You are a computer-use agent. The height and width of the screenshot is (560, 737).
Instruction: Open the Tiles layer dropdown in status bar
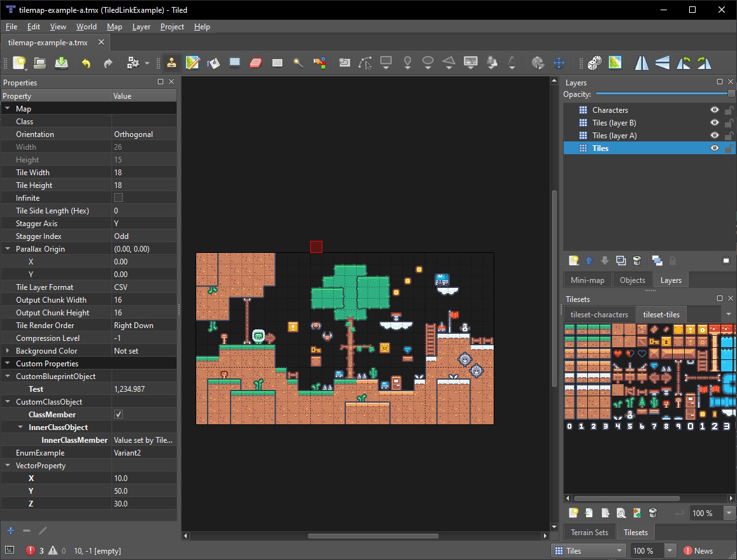pos(589,550)
